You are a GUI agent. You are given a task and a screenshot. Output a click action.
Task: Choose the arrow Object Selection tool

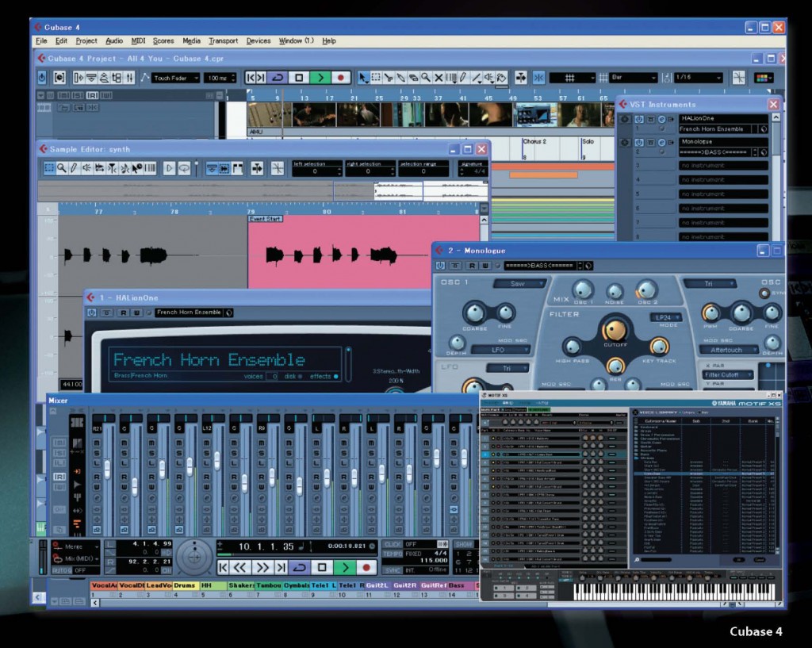click(x=362, y=77)
